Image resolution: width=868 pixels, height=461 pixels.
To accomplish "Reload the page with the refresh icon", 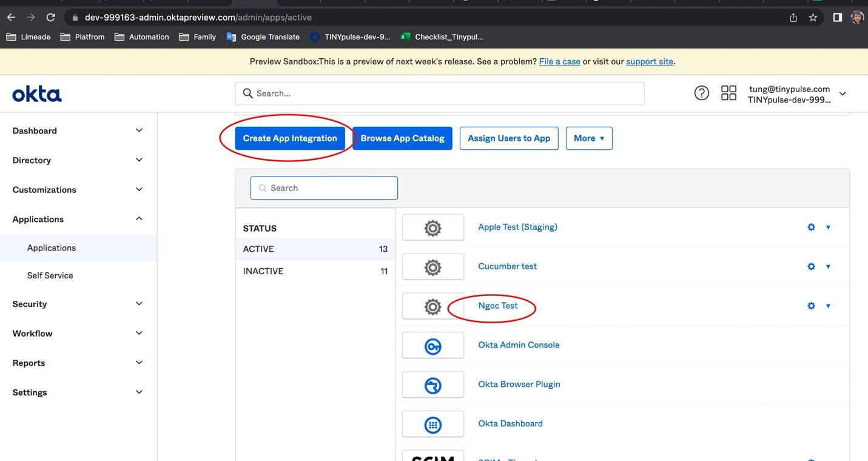I will tap(50, 18).
